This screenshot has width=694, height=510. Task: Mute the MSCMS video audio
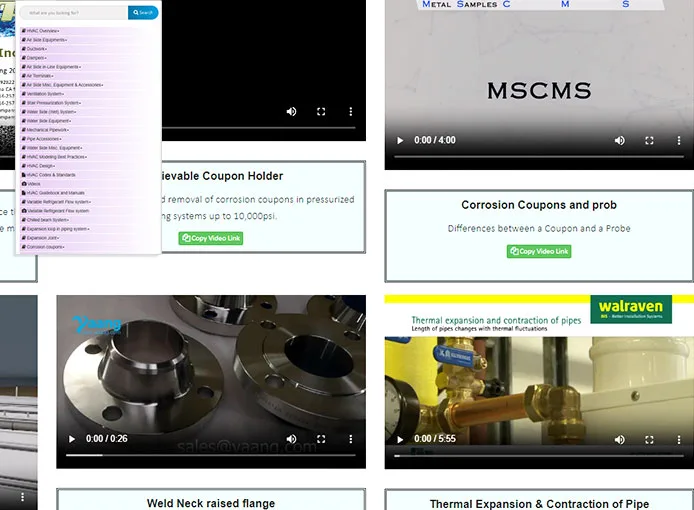[619, 140]
